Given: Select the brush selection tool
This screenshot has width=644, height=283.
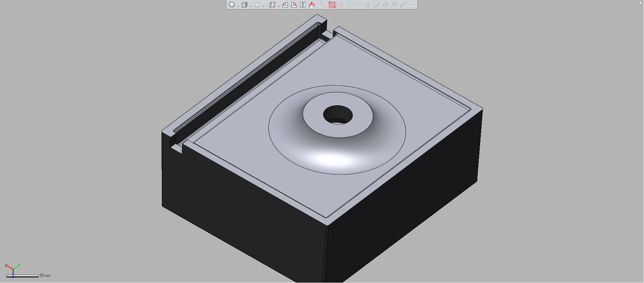Looking at the screenshot, I should [377, 5].
